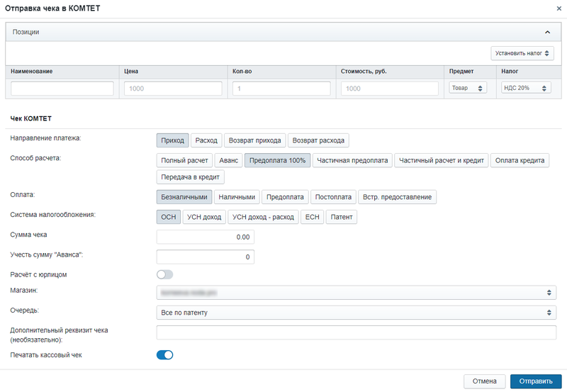Open the Товар subject dropdown

click(x=468, y=88)
